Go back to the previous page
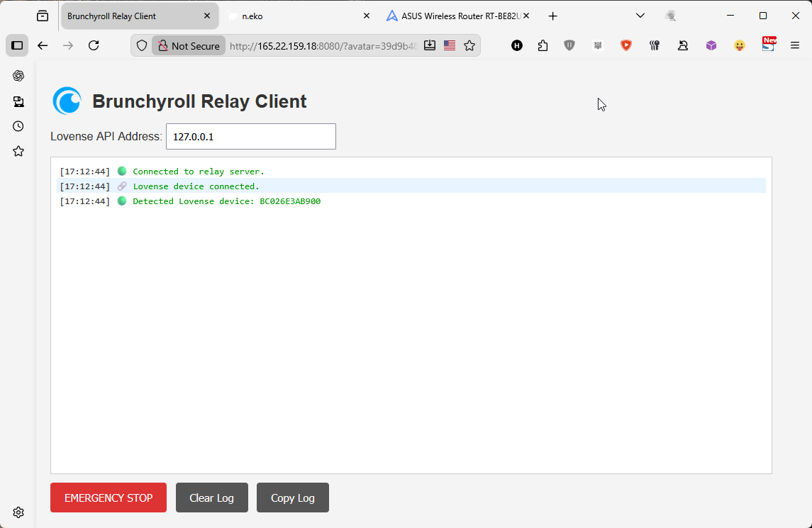812x528 pixels. click(43, 45)
